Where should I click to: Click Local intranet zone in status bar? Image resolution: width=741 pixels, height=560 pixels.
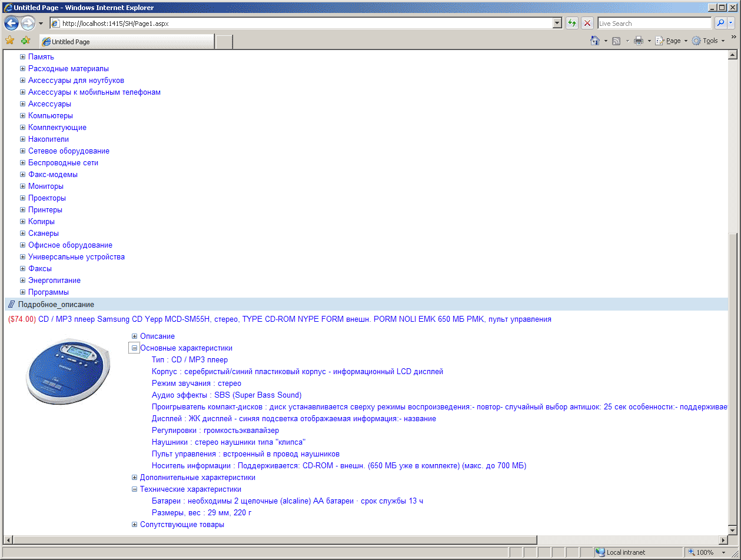click(x=638, y=552)
